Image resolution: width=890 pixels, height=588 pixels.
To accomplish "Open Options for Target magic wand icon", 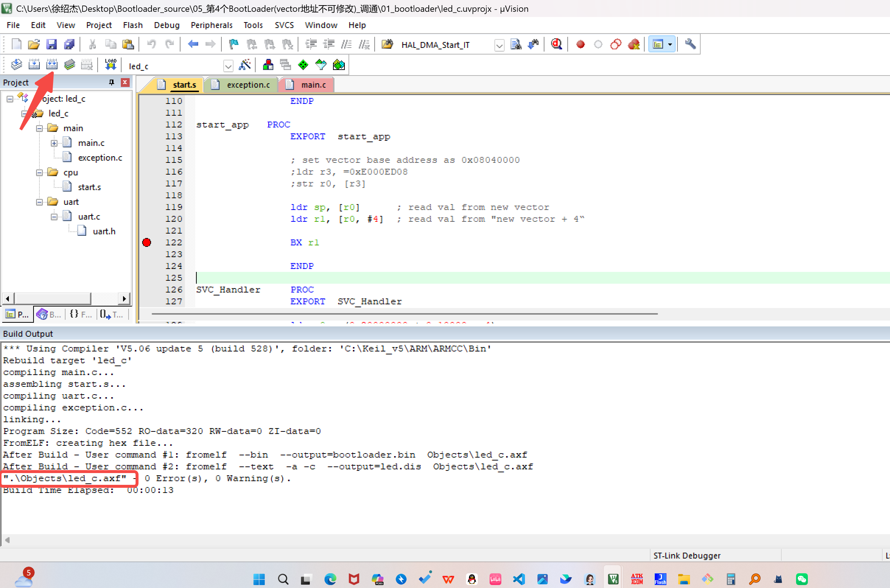I will [x=245, y=65].
